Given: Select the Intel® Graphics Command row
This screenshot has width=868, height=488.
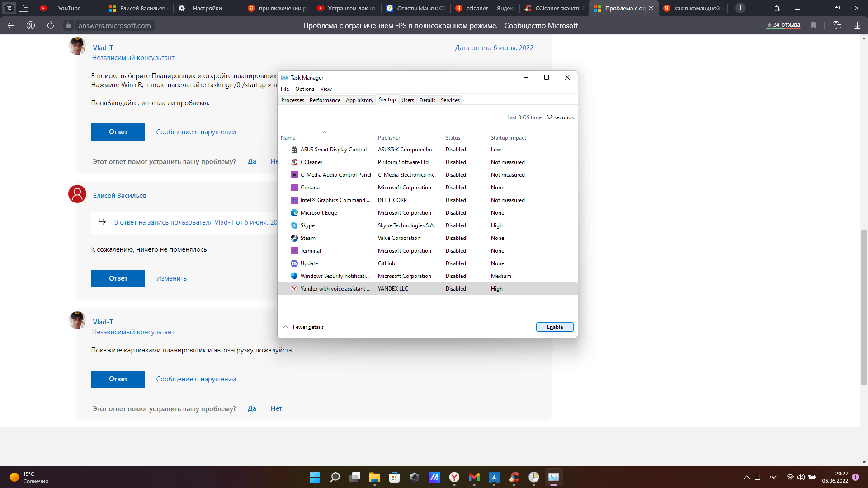Looking at the screenshot, I should [427, 200].
